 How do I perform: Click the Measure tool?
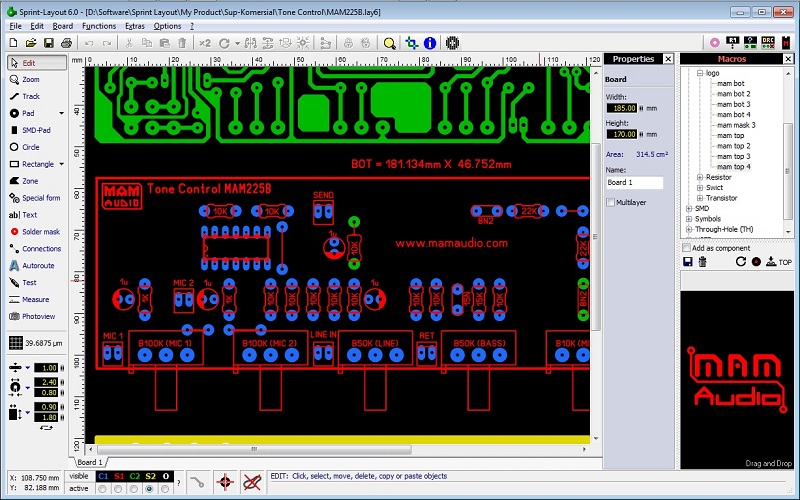click(x=35, y=299)
